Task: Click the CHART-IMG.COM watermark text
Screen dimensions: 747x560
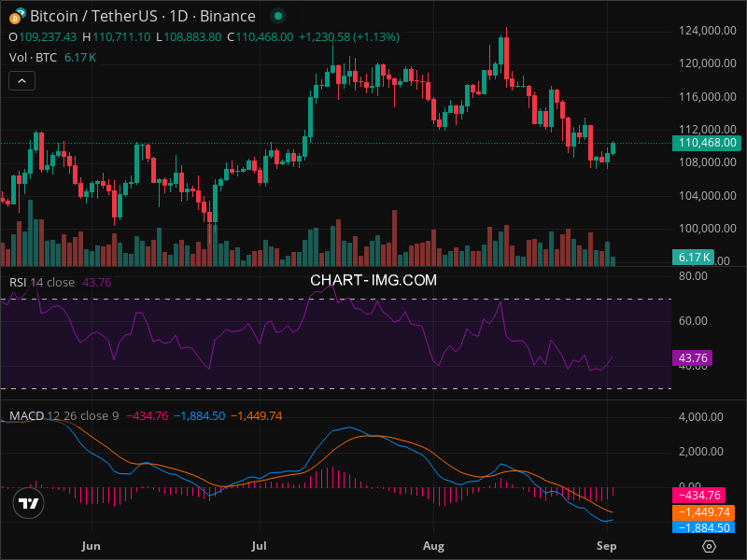Action: click(373, 279)
